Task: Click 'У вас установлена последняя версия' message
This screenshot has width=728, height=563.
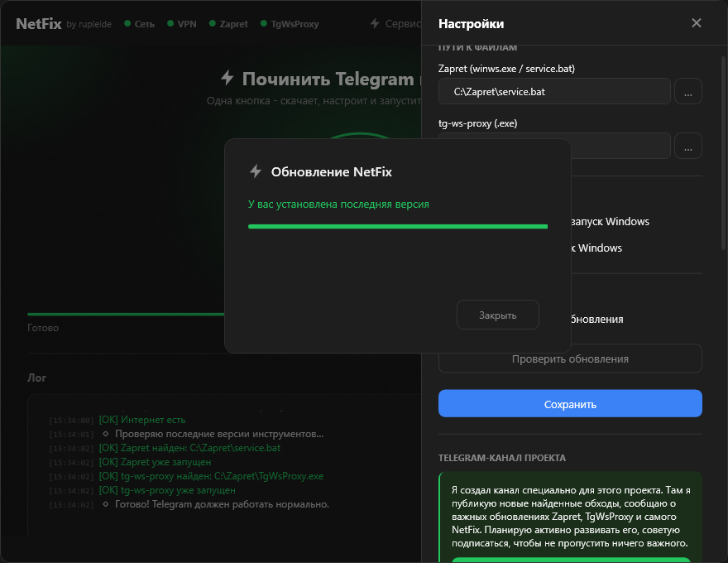Action: coord(338,205)
